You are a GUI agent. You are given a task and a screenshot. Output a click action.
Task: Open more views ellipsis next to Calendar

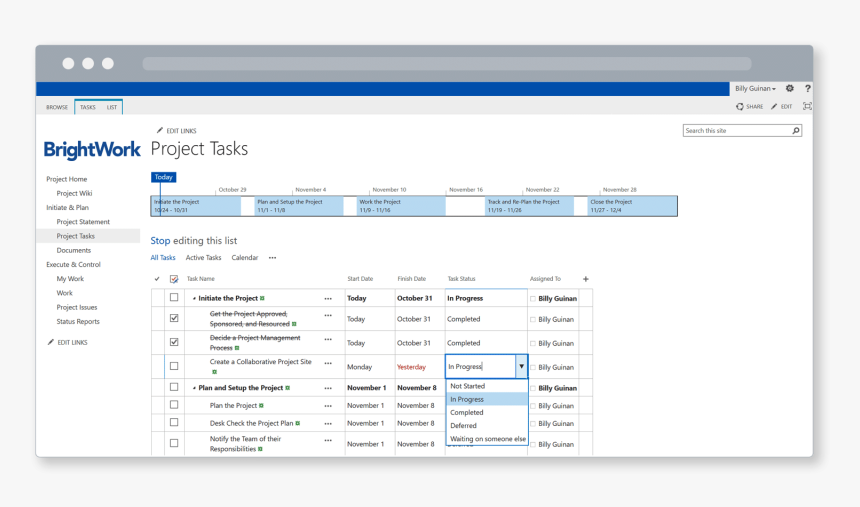[x=272, y=258]
